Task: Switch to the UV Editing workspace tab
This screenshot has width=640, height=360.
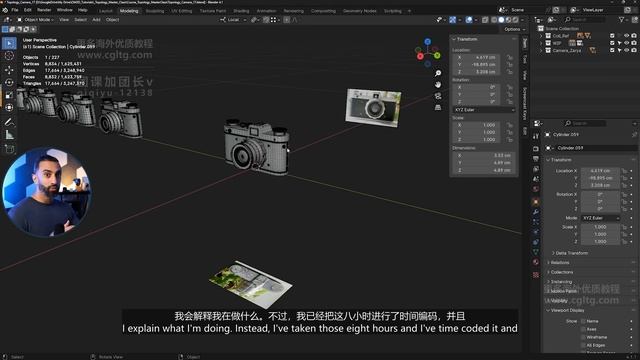Action: click(x=182, y=11)
